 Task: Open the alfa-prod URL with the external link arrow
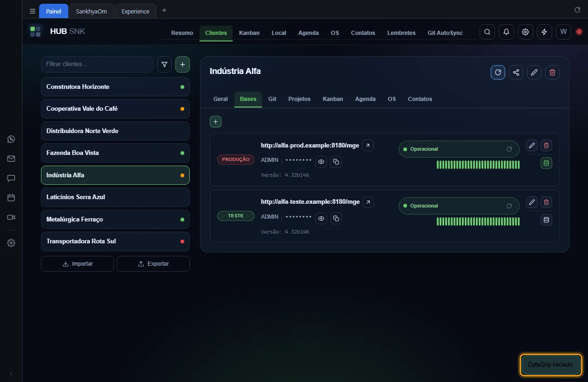tap(368, 146)
